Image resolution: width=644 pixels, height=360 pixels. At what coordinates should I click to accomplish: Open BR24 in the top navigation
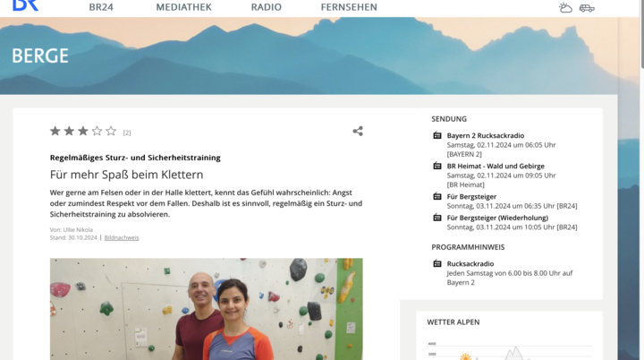click(x=101, y=7)
